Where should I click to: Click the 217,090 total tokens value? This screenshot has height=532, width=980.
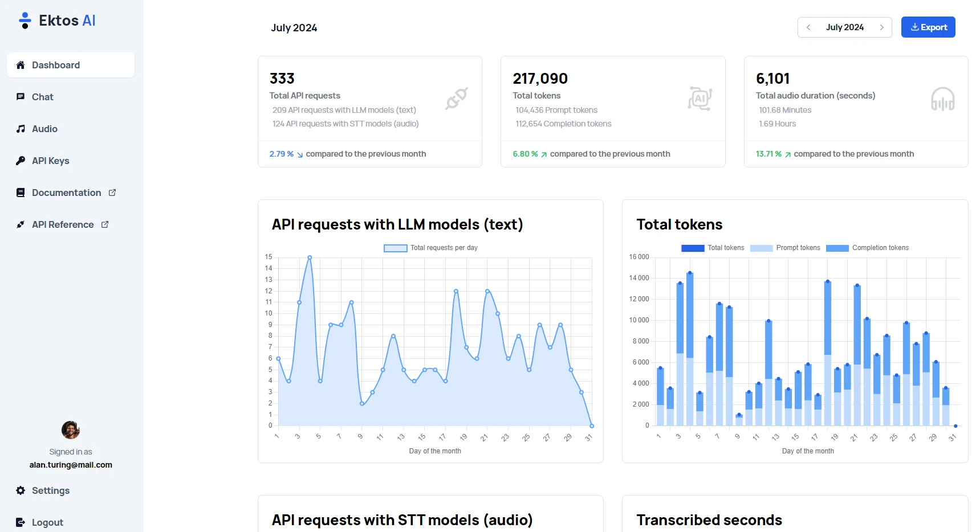540,79
